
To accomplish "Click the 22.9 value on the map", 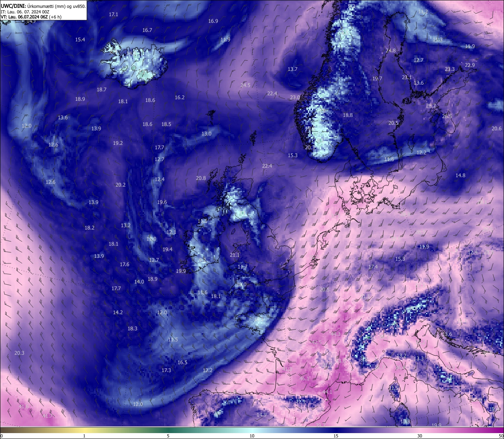I will [x=470, y=65].
